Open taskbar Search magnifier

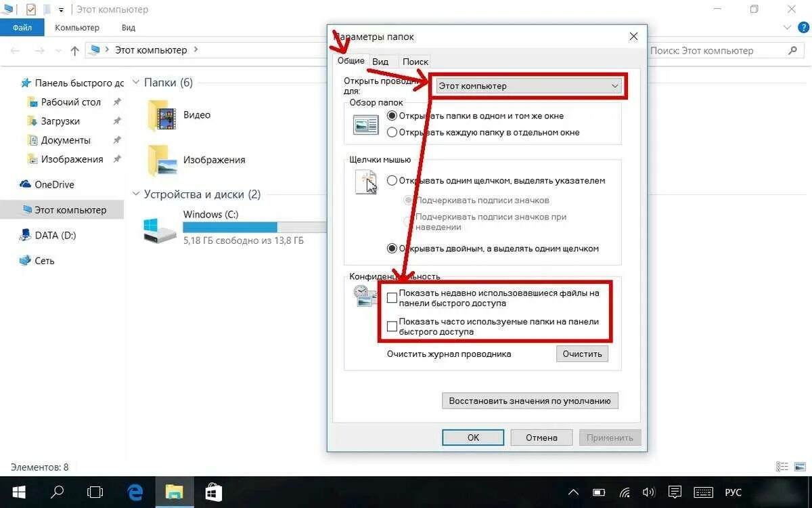tap(58, 492)
